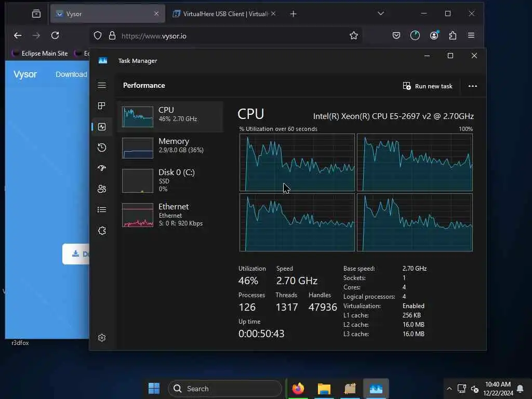Click Virtualization Enabled value

[x=413, y=305]
